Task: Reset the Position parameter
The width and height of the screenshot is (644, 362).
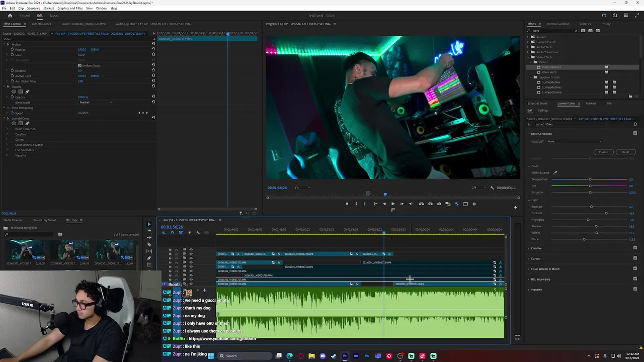Action: (153, 49)
